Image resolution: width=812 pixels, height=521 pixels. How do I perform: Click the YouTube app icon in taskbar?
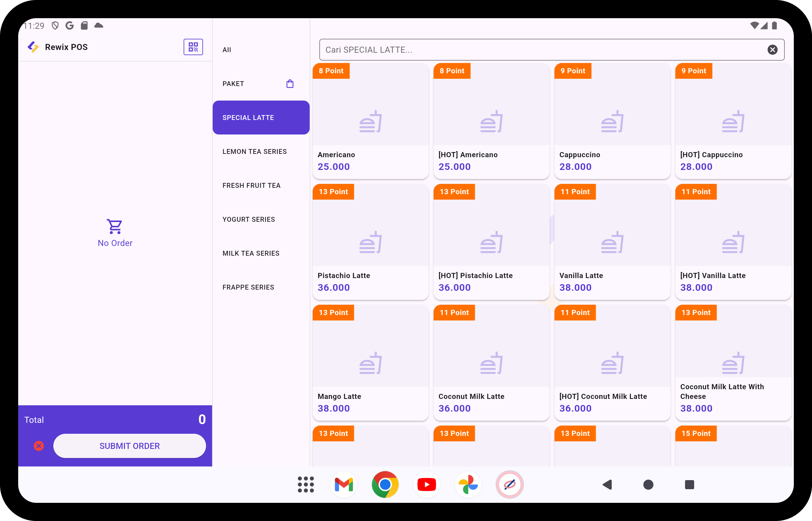[427, 486]
